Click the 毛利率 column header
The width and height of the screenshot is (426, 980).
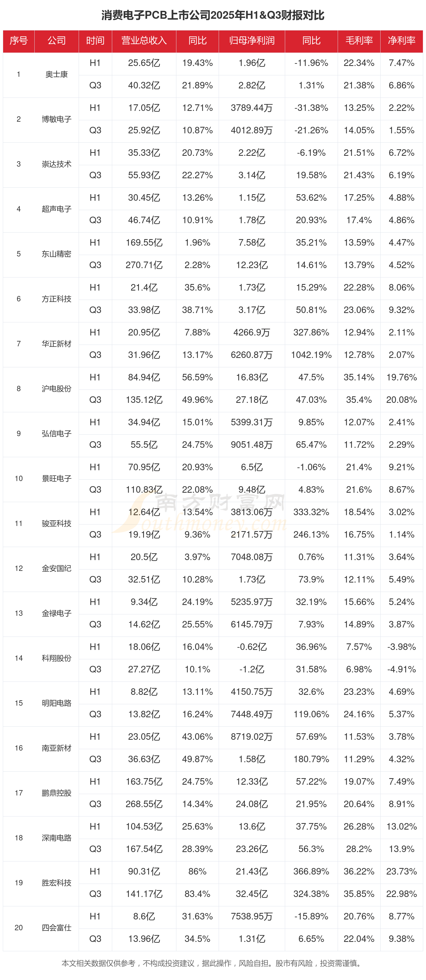(x=359, y=41)
